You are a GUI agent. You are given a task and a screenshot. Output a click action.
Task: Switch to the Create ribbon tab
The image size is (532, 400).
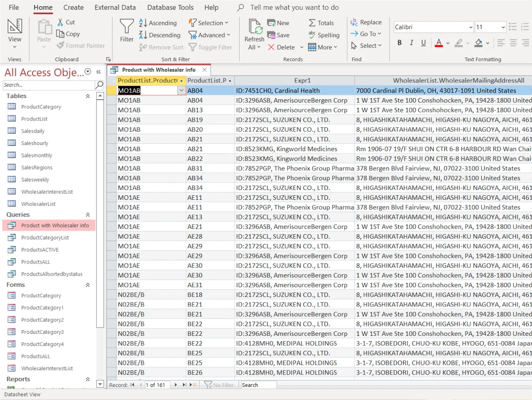pyautogui.click(x=73, y=7)
